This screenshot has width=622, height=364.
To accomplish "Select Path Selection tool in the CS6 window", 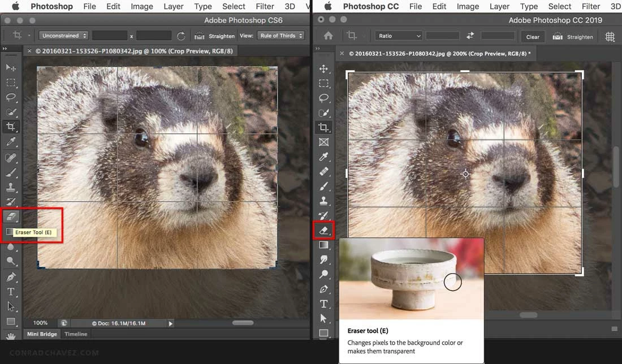I will click(x=11, y=306).
